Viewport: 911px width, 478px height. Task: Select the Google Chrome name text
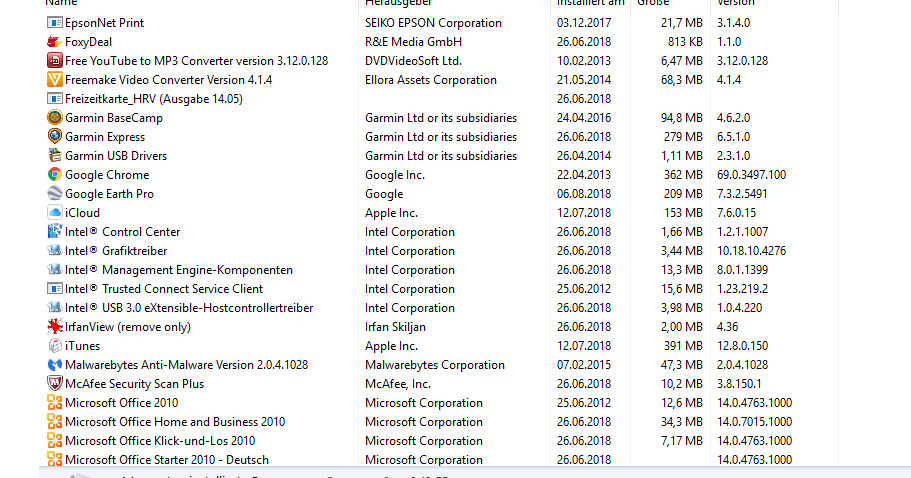[107, 174]
